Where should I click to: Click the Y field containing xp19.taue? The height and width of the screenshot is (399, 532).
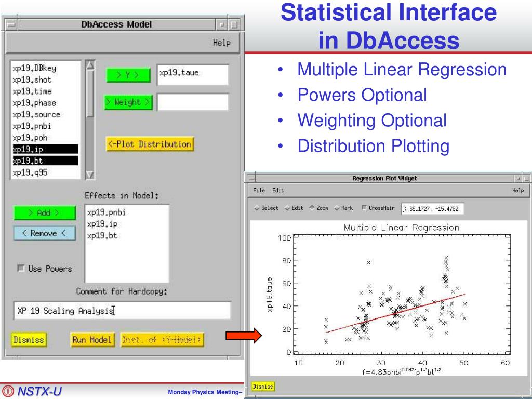(x=193, y=75)
